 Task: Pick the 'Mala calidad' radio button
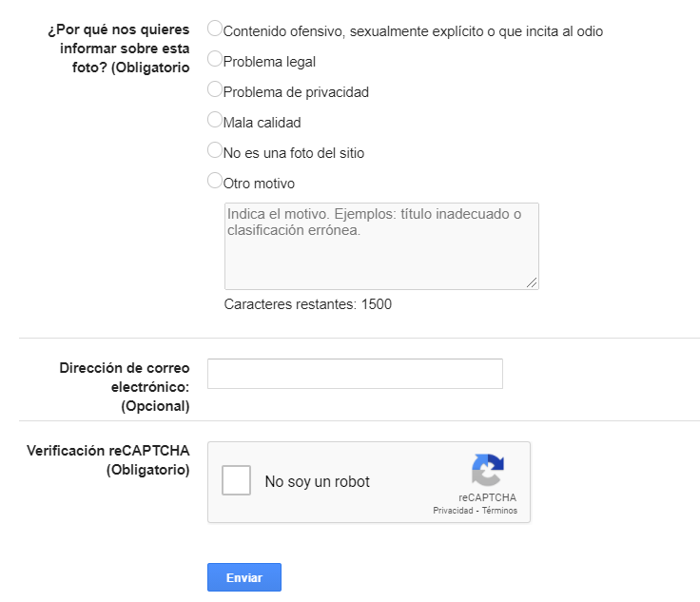(214, 121)
